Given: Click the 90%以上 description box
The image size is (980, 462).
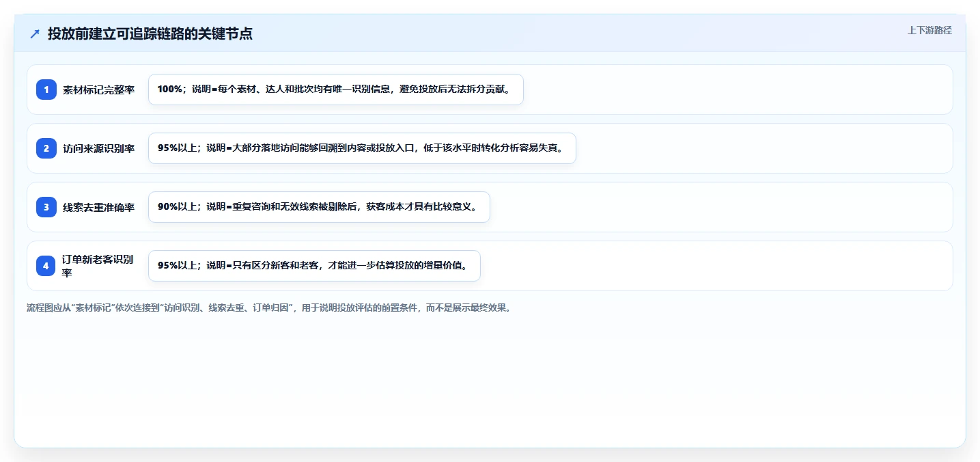Looking at the screenshot, I should (319, 207).
